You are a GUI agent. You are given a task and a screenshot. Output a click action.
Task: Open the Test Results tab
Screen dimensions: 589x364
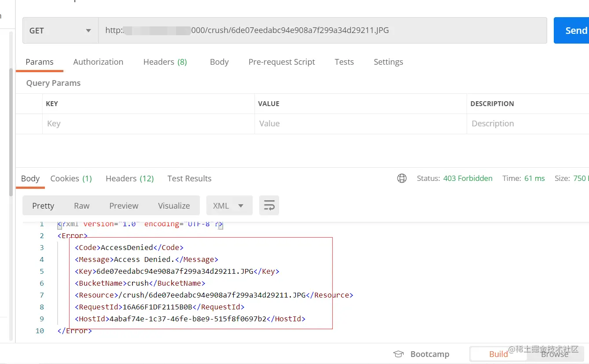[189, 179]
